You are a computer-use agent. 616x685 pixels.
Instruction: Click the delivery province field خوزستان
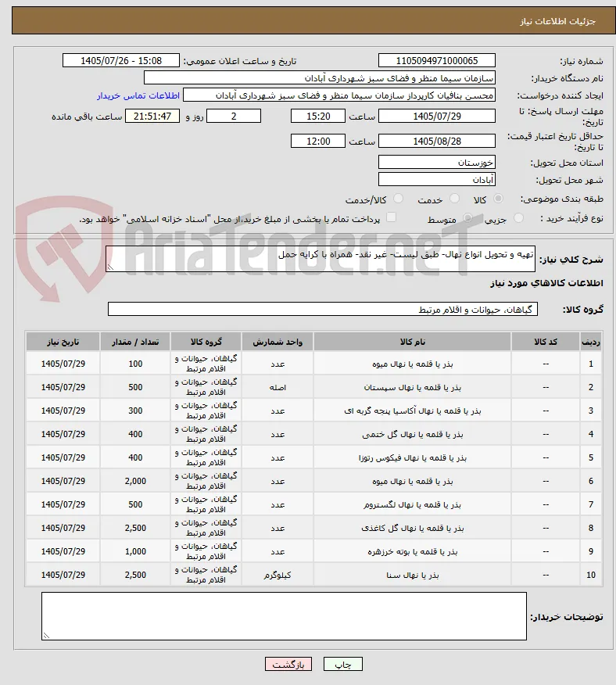(437, 162)
